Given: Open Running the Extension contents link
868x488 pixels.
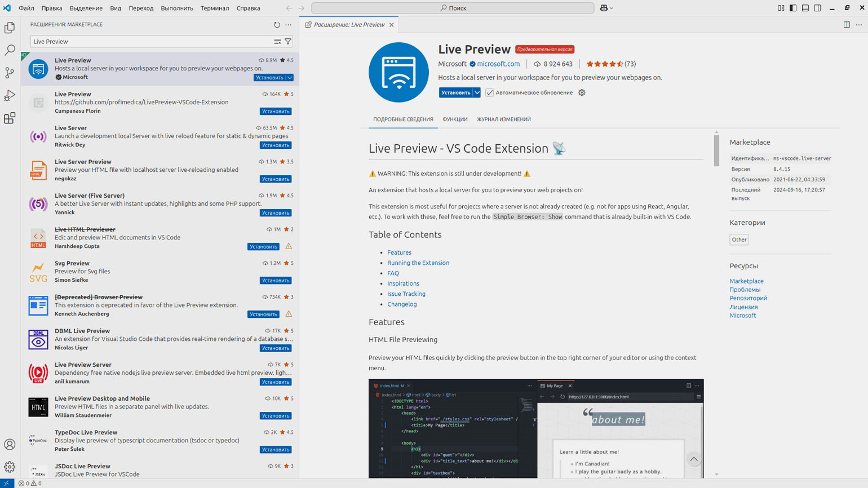Looking at the screenshot, I should point(418,263).
